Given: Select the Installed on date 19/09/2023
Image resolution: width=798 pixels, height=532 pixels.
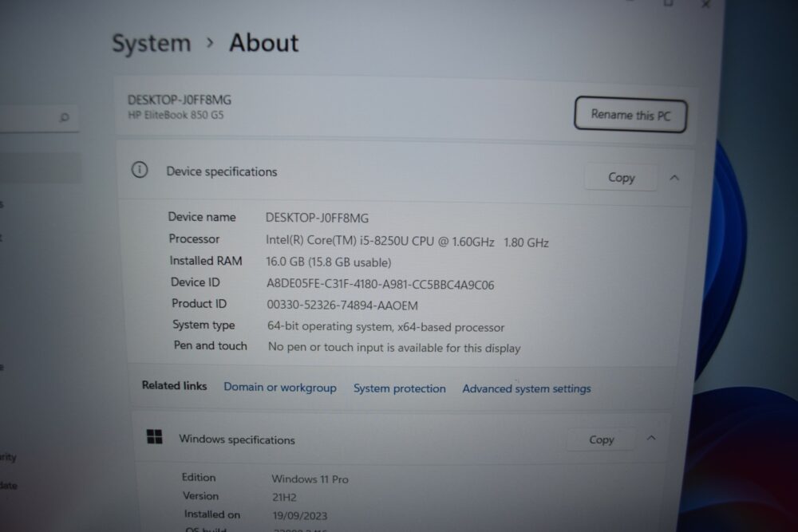Looking at the screenshot, I should pos(300,515).
